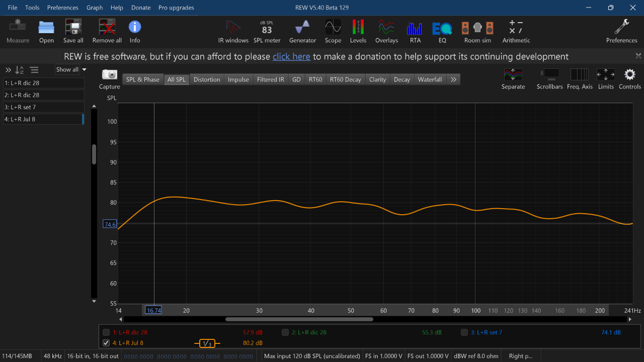The width and height of the screenshot is (644, 362).
Task: Open the SPL meter tool
Action: tap(267, 32)
